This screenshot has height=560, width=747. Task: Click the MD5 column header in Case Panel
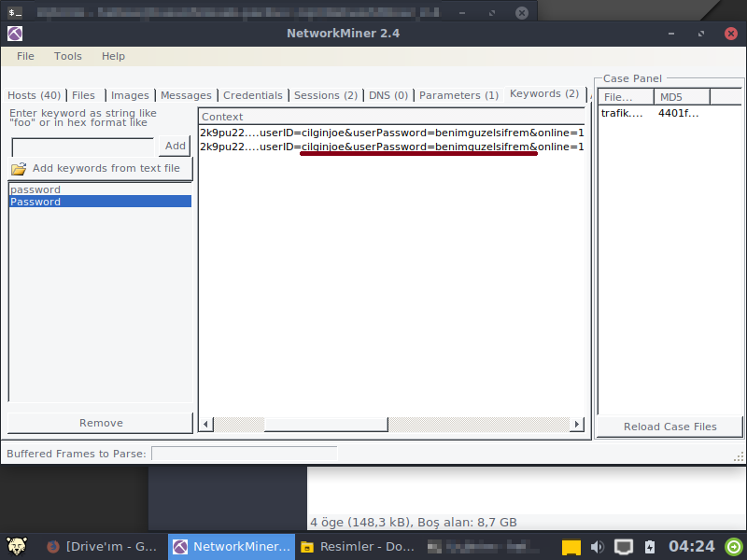pyautogui.click(x=683, y=97)
